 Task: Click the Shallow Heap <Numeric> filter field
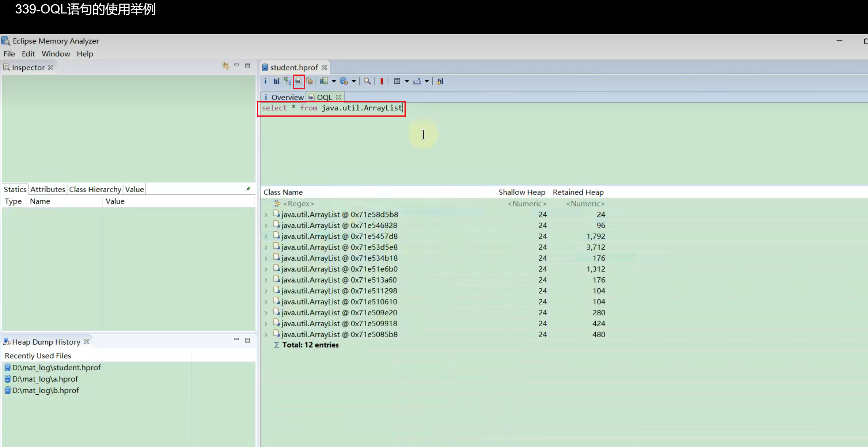(527, 203)
